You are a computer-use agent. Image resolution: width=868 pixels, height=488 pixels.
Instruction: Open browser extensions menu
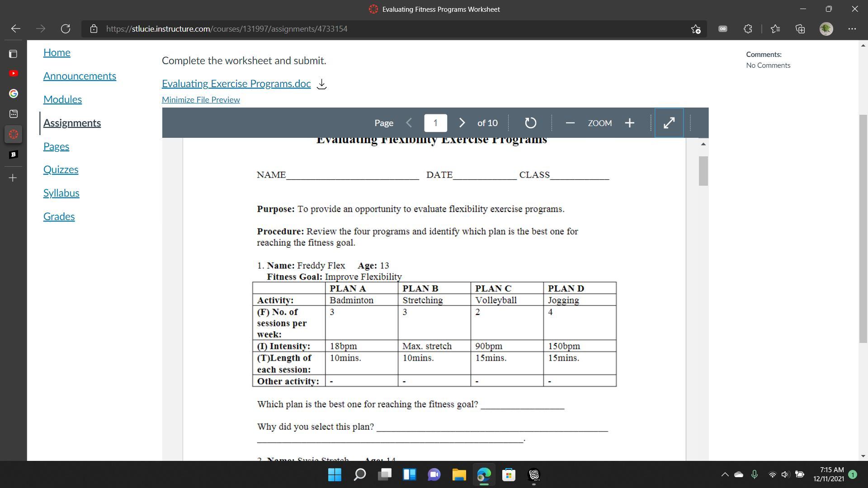(748, 29)
